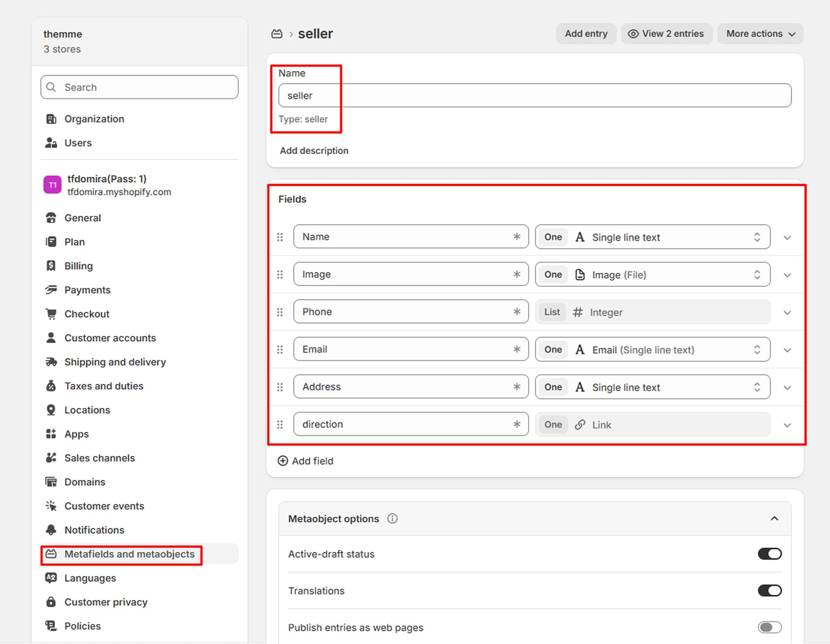Viewport: 830px width, 644px height.
Task: Click the Languages icon
Action: tap(51, 578)
